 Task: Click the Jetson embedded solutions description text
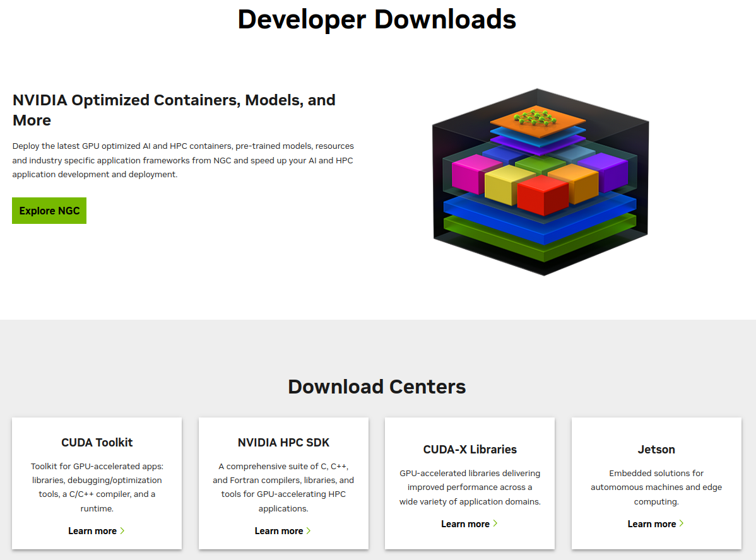tap(656, 487)
